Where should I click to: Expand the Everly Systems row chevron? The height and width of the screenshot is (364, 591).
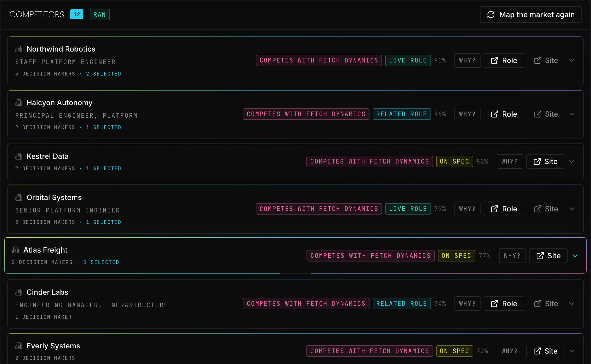[572, 351]
